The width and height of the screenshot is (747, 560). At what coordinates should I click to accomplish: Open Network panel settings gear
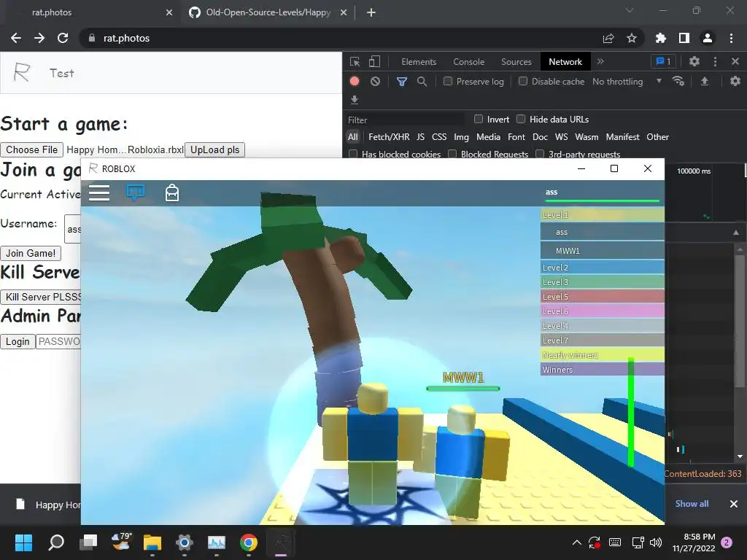pyautogui.click(x=735, y=82)
